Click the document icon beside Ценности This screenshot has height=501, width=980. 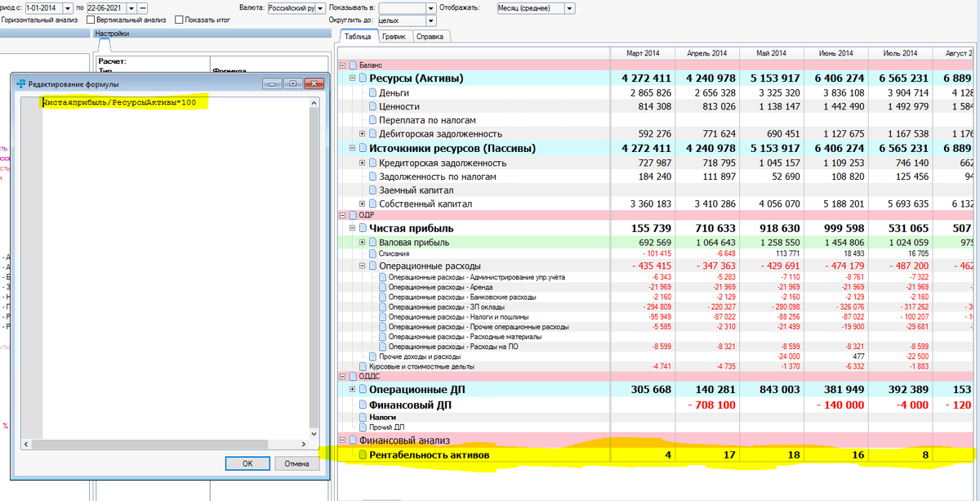coord(372,106)
